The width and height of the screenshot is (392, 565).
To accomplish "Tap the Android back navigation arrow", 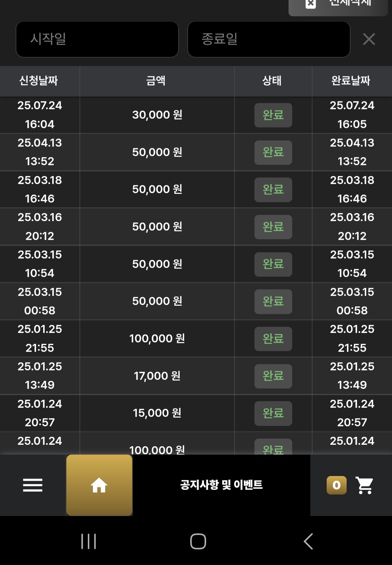I will [x=308, y=541].
